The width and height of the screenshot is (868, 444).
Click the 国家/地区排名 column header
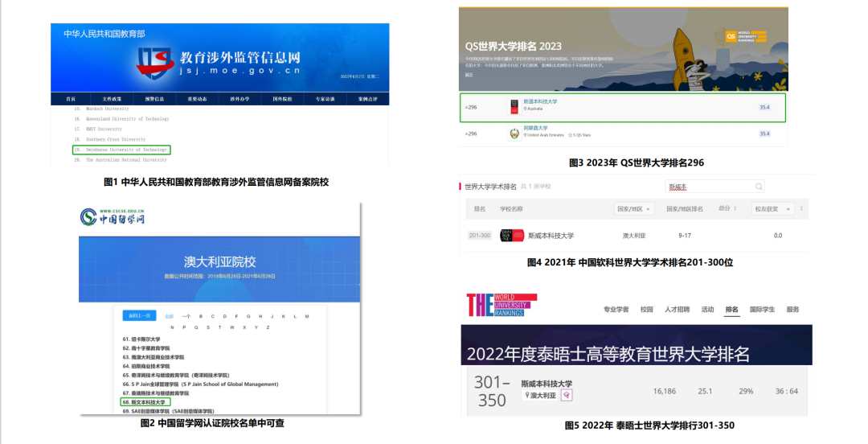coord(685,209)
